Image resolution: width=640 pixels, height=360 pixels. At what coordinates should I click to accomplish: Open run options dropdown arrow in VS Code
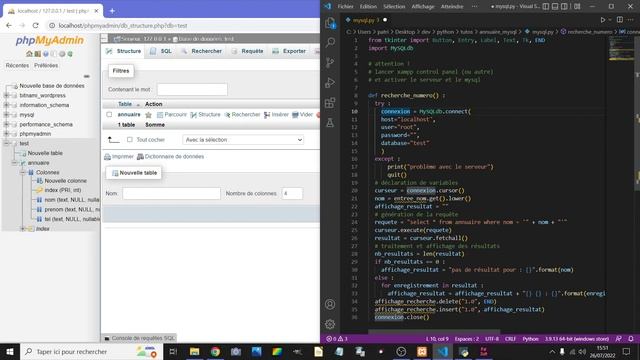click(x=610, y=20)
